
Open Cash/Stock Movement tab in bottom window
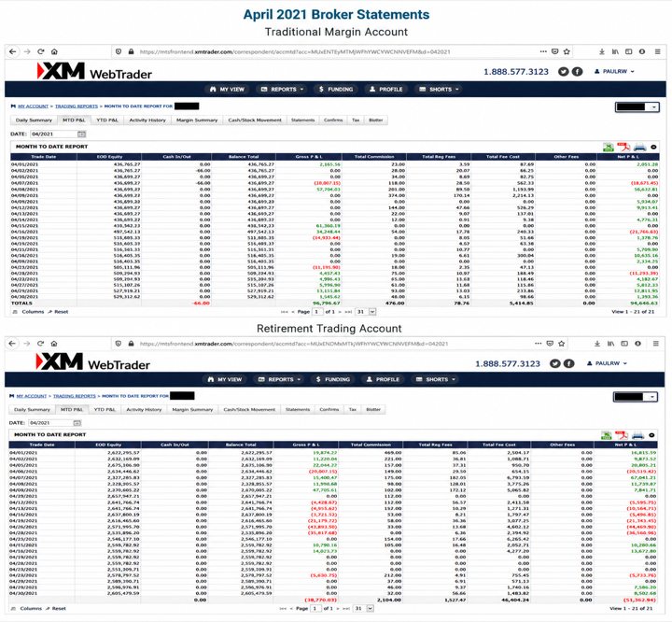tap(249, 410)
